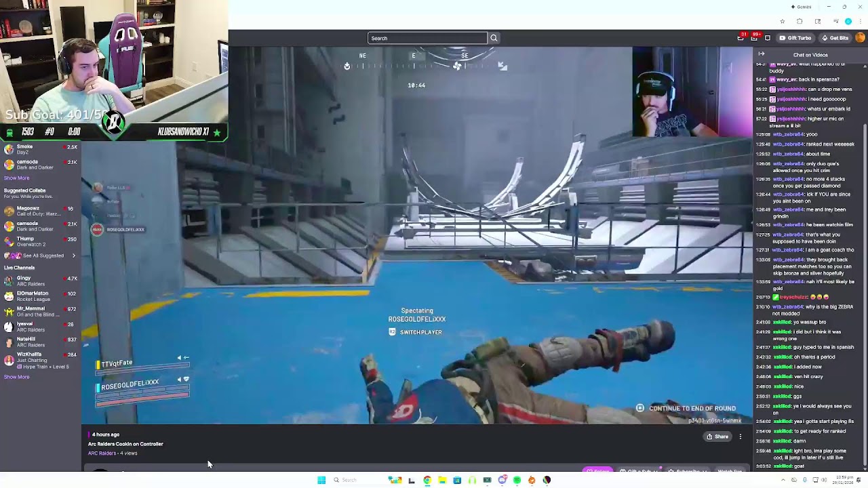Click the Gemini button in title bar
The image size is (868, 488).
click(x=801, y=7)
